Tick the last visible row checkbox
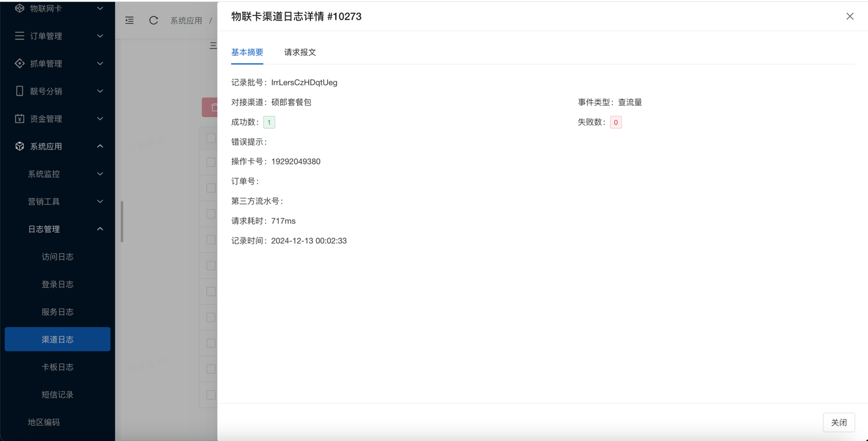This screenshot has width=868, height=441. click(x=211, y=395)
